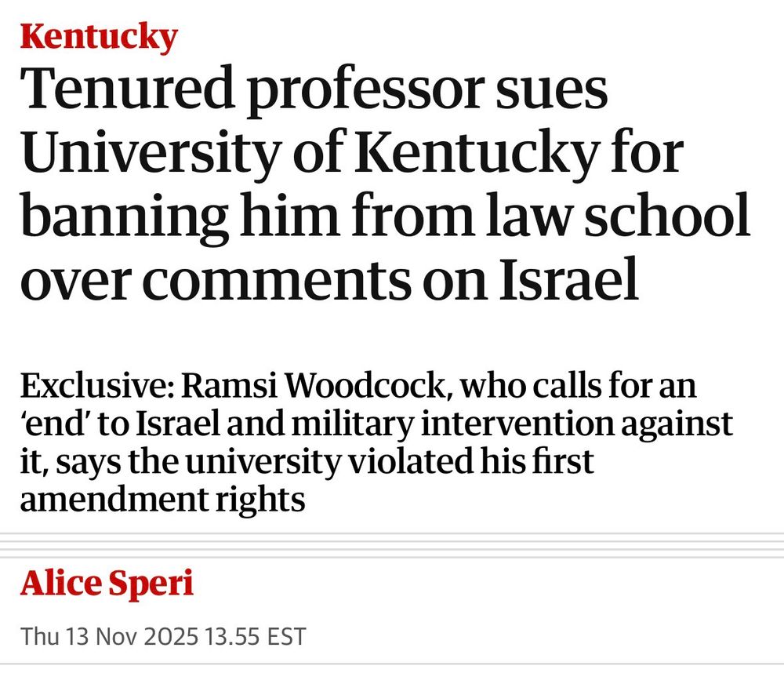This screenshot has width=784, height=673.
Task: Click 'banning him from law school' headline line
Action: pyautogui.click(x=384, y=218)
